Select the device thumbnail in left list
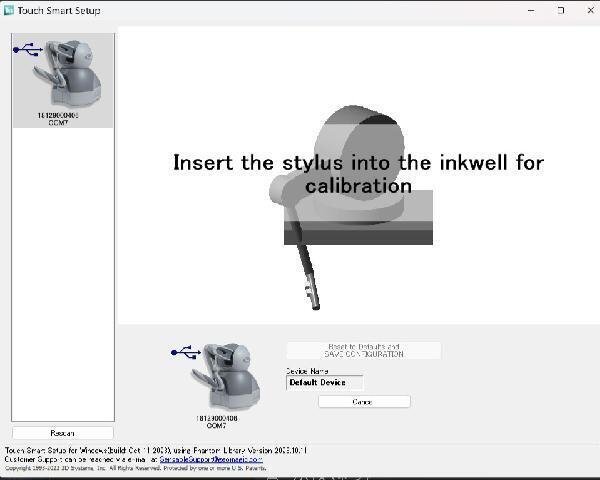The width and height of the screenshot is (600, 480). point(63,80)
